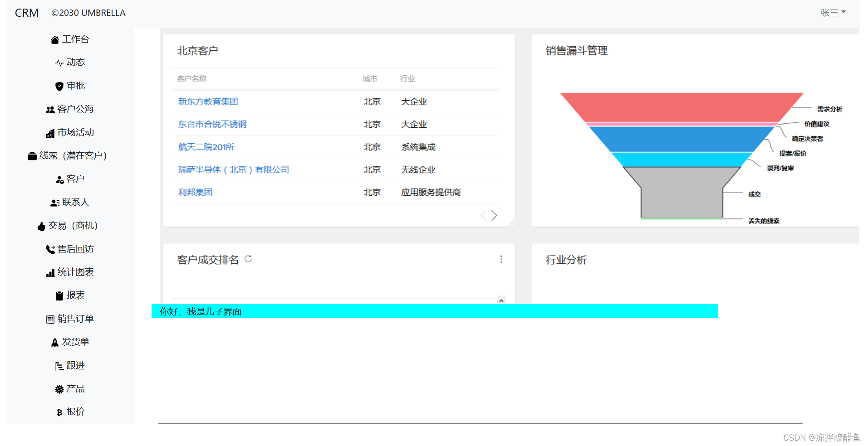Viewport: 868px width, 446px height.
Task: Click the 应用服务提供商 industry cell
Action: [431, 192]
